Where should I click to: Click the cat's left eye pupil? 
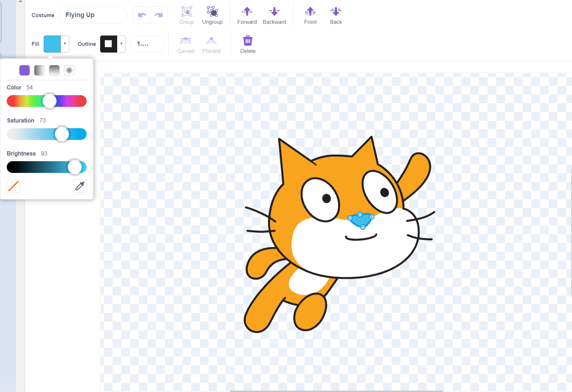326,198
